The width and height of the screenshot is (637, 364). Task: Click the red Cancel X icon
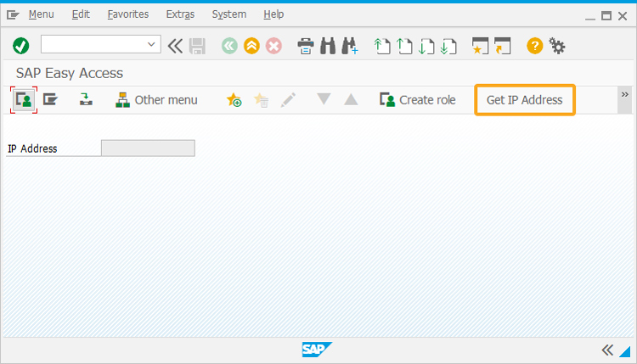pyautogui.click(x=273, y=46)
